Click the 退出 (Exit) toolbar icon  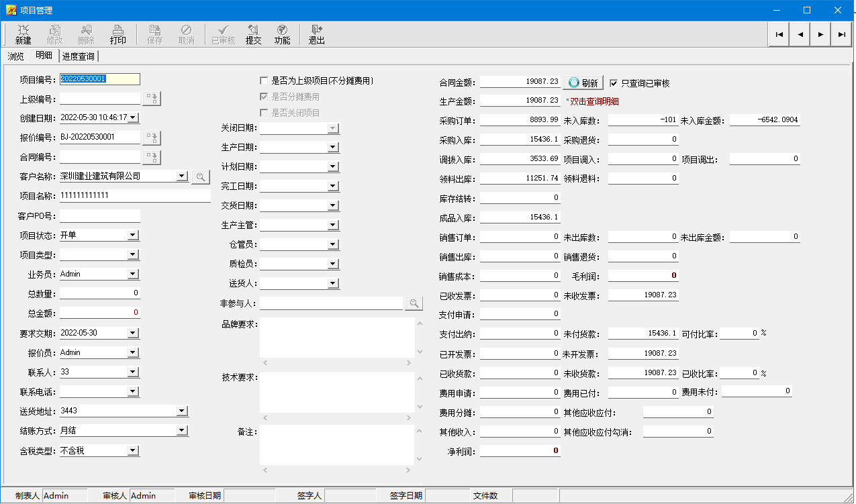(x=317, y=34)
